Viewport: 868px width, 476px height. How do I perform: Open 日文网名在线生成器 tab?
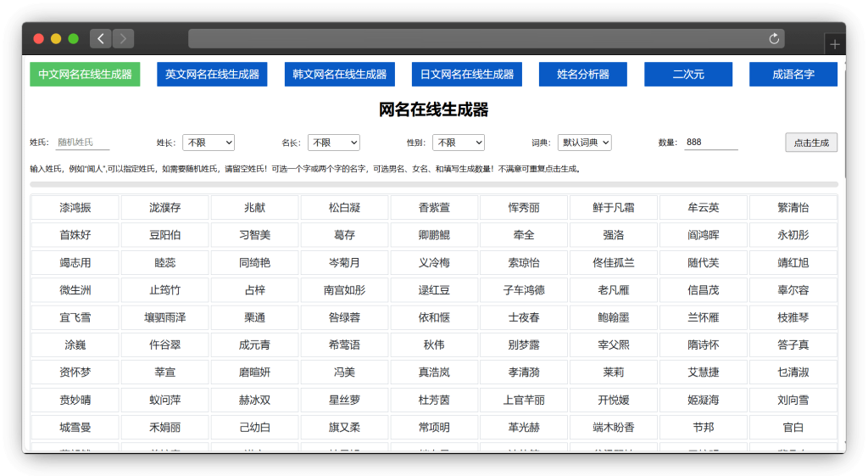(x=467, y=75)
